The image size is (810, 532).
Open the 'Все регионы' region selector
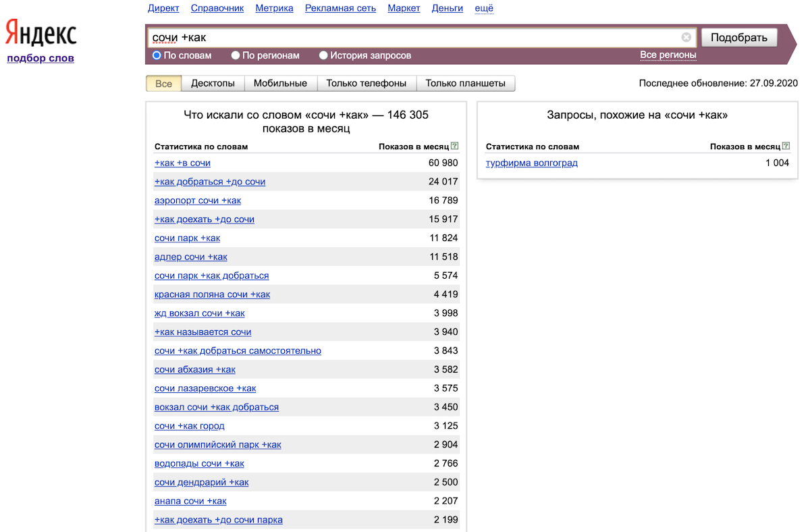pyautogui.click(x=668, y=55)
